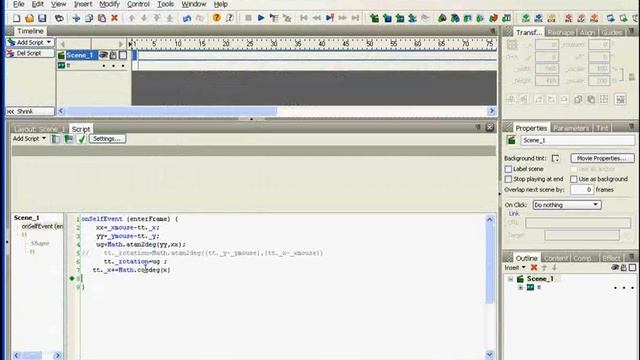640x360 pixels.
Task: Click the Open file folder icon
Action: coord(29,18)
